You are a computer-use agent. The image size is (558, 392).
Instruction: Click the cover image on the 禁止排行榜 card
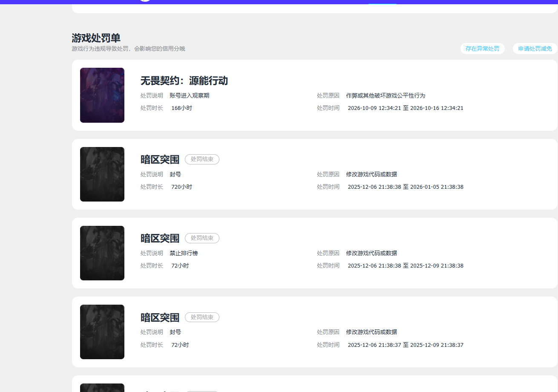point(102,253)
